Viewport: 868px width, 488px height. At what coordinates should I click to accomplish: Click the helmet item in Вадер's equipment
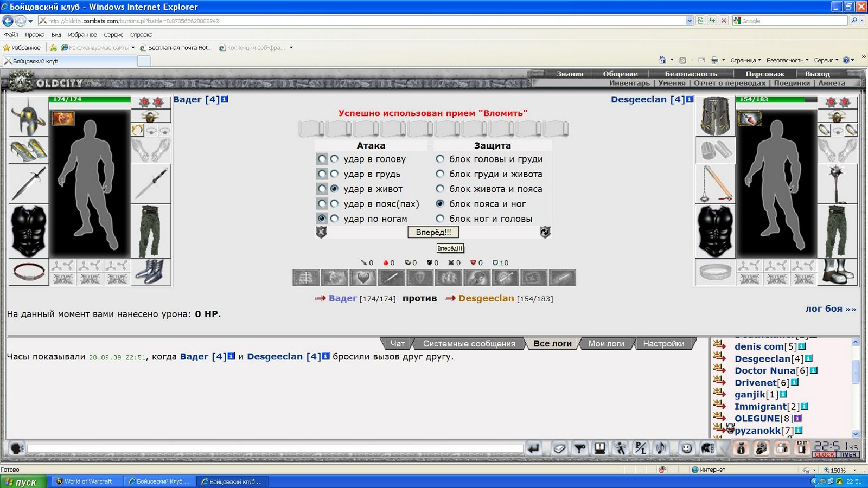coord(28,116)
